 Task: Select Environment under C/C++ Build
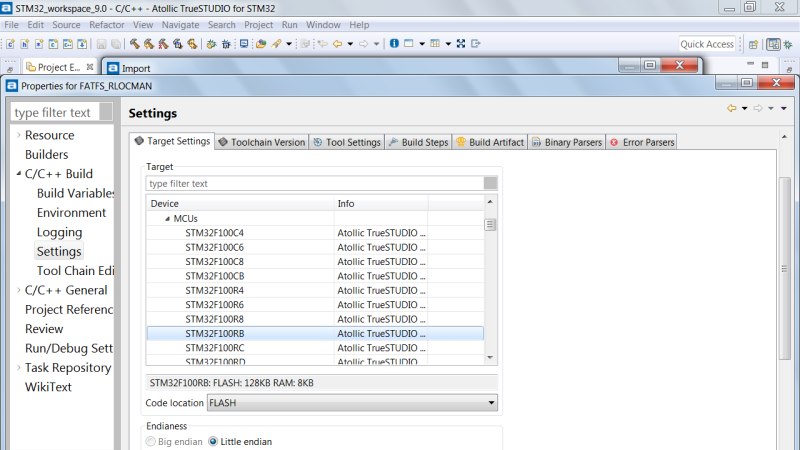[71, 213]
